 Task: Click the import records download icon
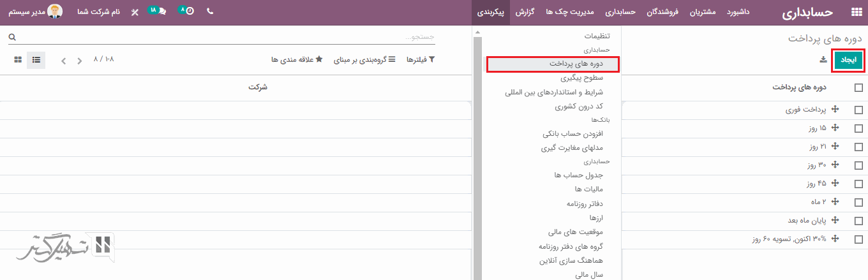[823, 59]
